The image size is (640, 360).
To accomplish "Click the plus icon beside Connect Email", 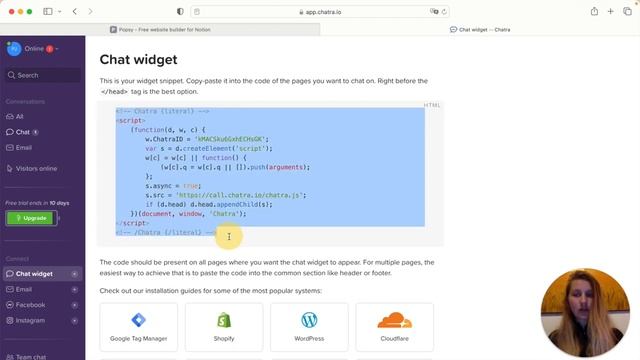I will click(x=74, y=289).
